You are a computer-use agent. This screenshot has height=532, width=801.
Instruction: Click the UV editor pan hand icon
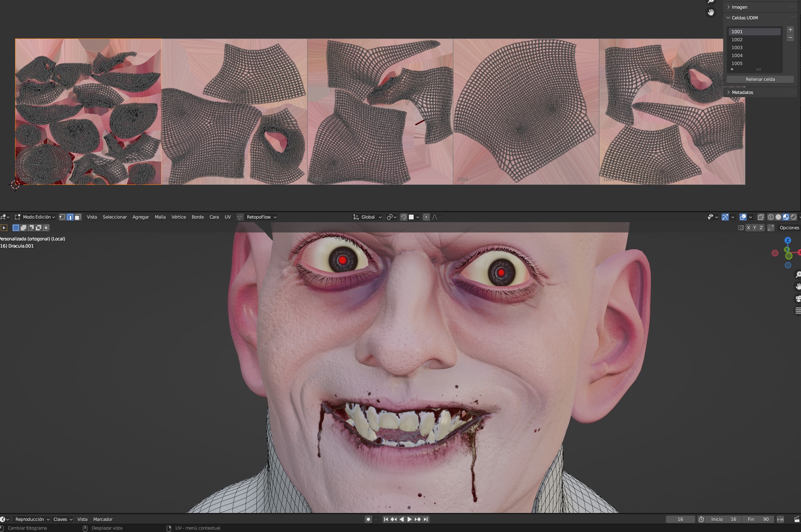711,12
